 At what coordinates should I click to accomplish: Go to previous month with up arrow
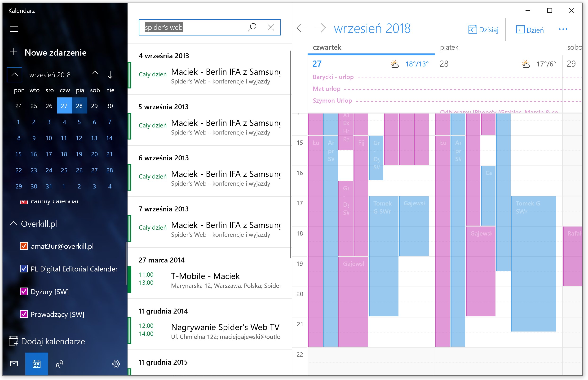click(95, 74)
